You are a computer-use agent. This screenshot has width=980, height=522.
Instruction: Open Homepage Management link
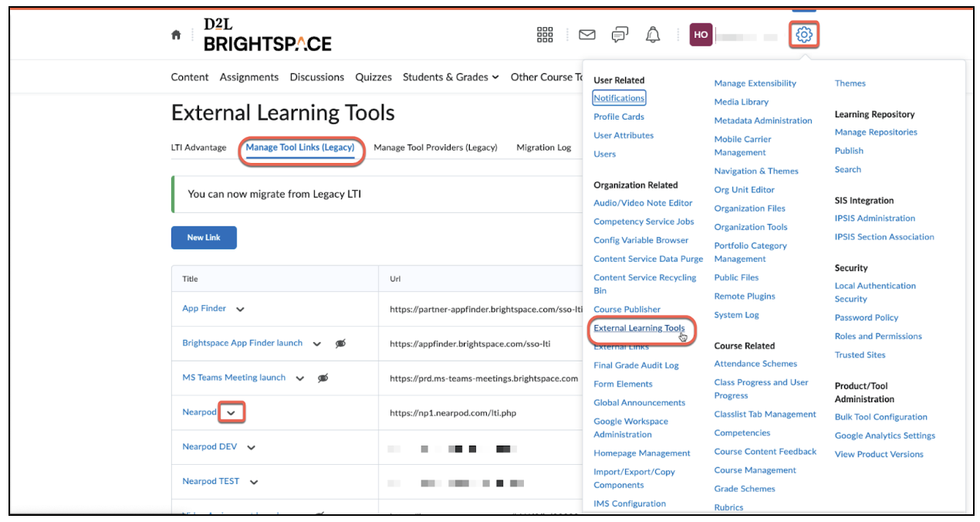pos(642,453)
